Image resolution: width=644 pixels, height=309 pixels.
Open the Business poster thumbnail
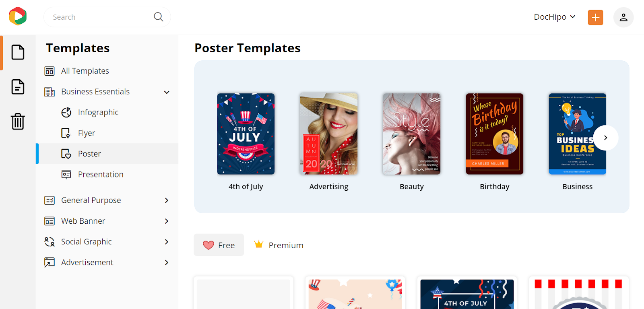click(x=578, y=134)
